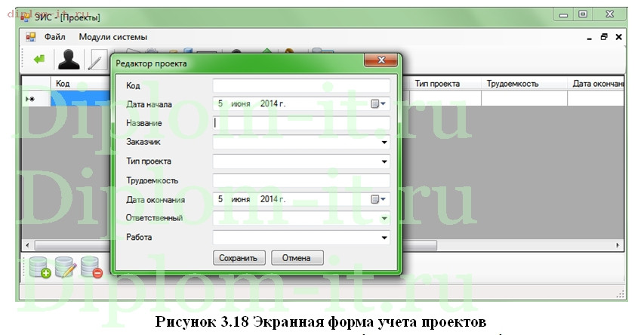Click the Название text field
Viewport: 644px width, 335px height.
click(301, 123)
